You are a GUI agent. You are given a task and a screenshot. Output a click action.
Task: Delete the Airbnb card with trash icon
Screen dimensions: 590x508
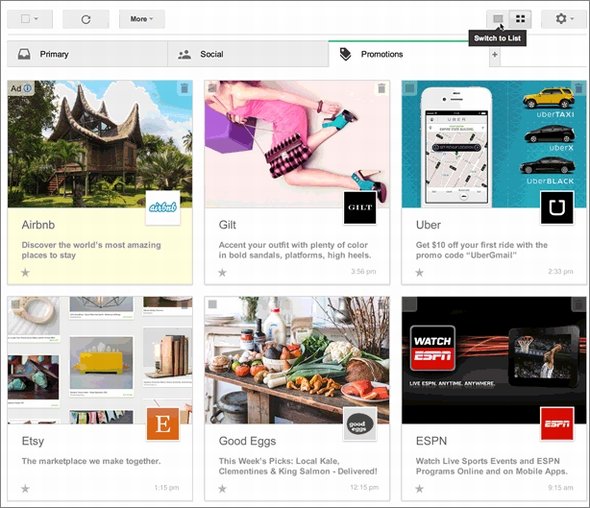(x=184, y=88)
